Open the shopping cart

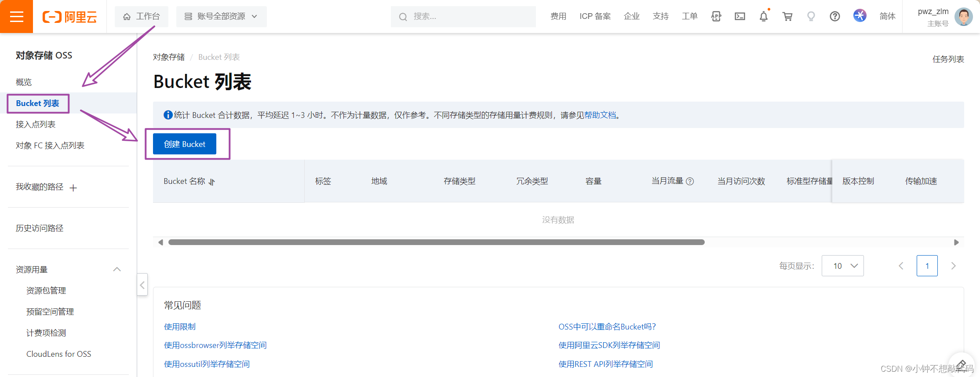787,17
